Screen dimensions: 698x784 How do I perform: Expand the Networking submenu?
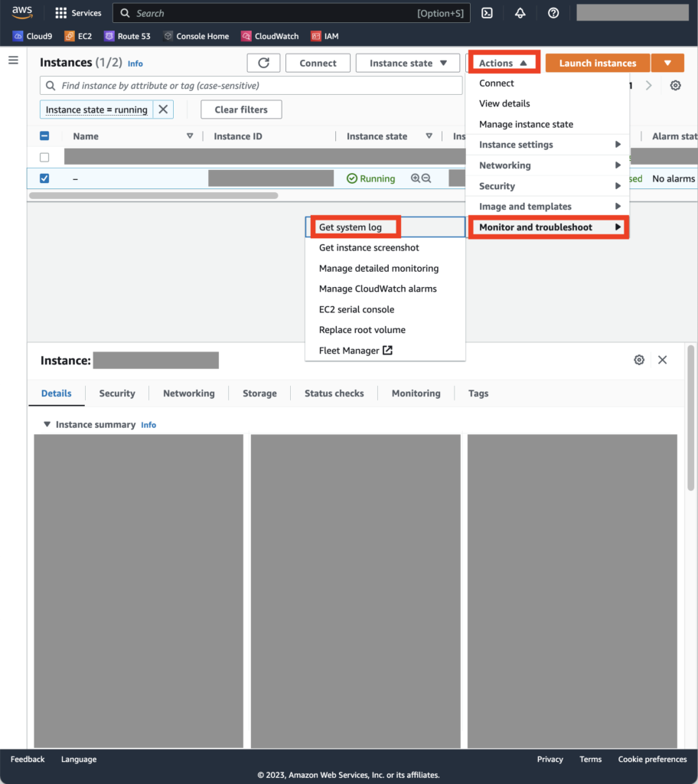coord(547,165)
